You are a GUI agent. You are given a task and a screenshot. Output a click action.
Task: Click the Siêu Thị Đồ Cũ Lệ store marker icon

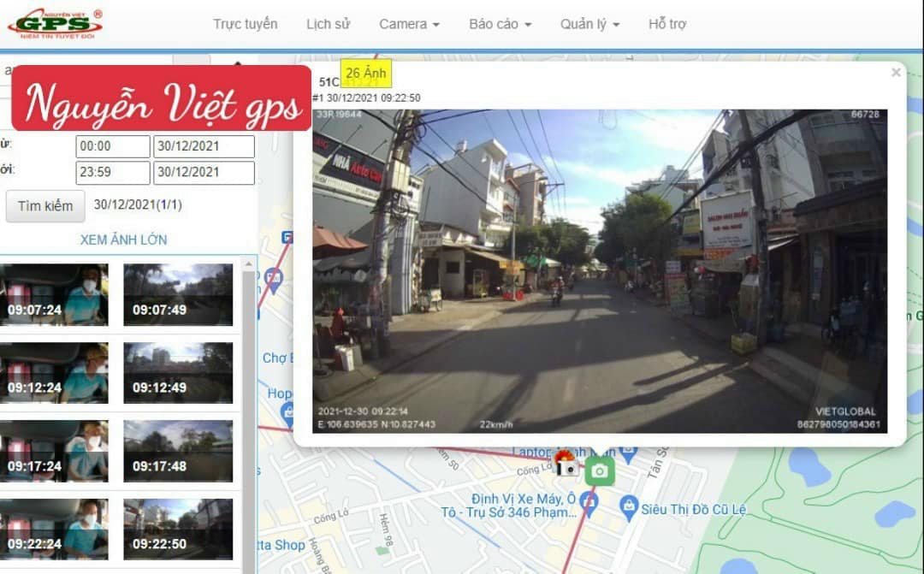click(x=629, y=505)
